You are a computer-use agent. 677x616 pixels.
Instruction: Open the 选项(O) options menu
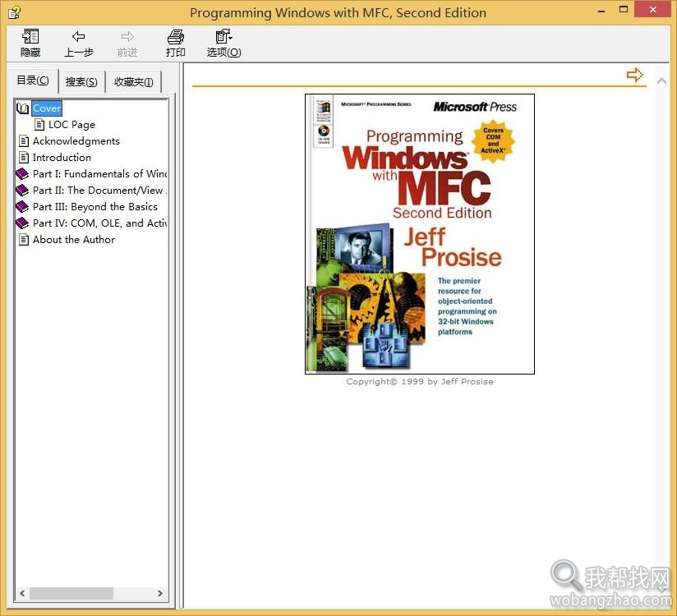[223, 44]
